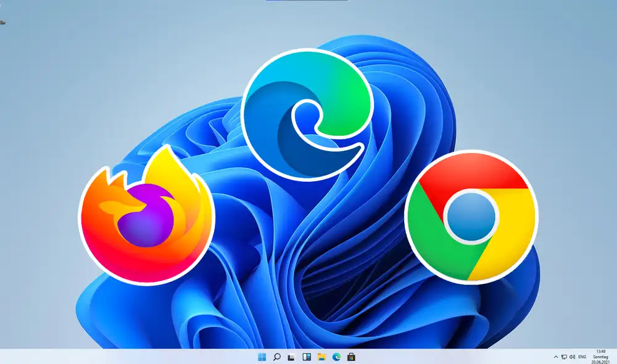Image resolution: width=617 pixels, height=364 pixels.
Task: Click the Sonntag weekday label in the tray
Action: pyautogui.click(x=601, y=357)
